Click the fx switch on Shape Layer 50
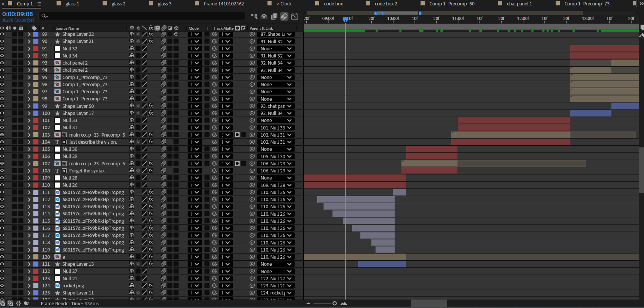The width and height of the screenshot is (644, 308). coord(151,106)
